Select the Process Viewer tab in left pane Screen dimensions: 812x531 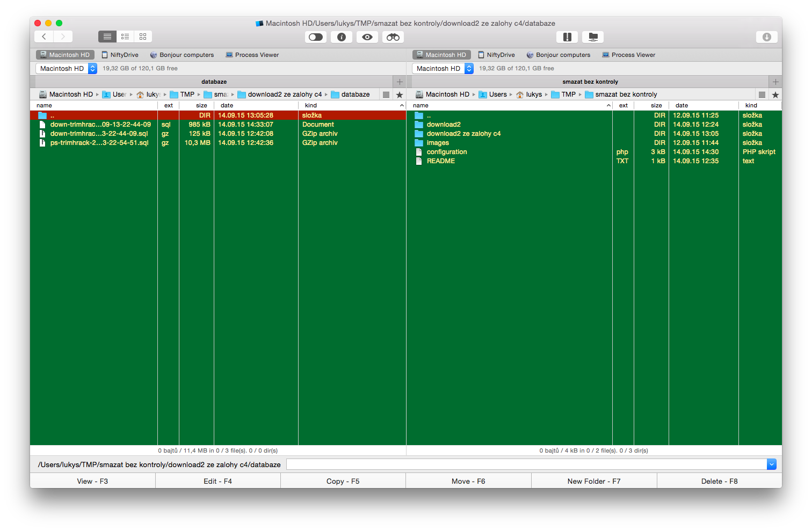click(252, 55)
